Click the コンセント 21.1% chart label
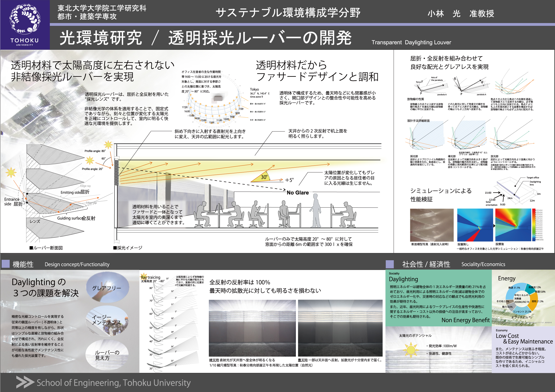Viewport: 555px width, 392px height. pos(522,311)
